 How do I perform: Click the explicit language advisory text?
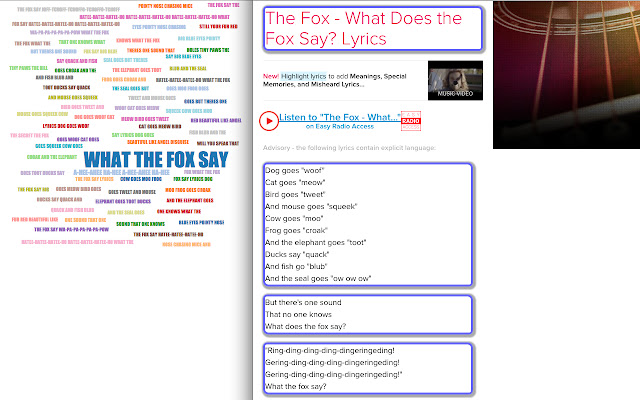pyautogui.click(x=349, y=148)
